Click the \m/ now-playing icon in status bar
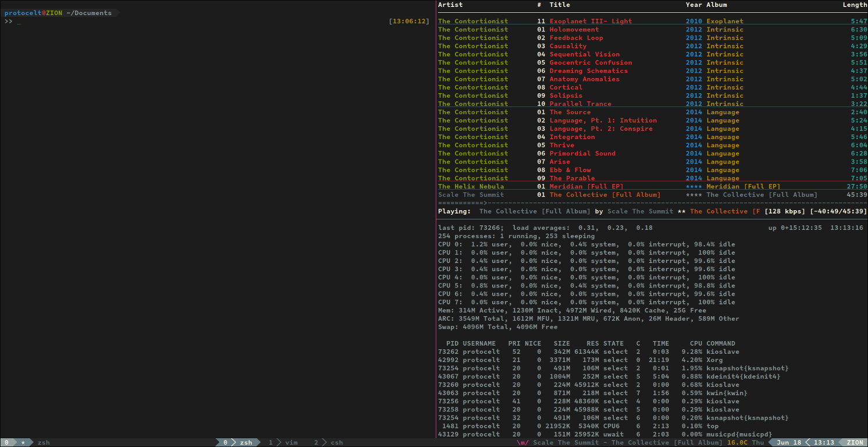The height and width of the screenshot is (447, 868). coord(521,442)
